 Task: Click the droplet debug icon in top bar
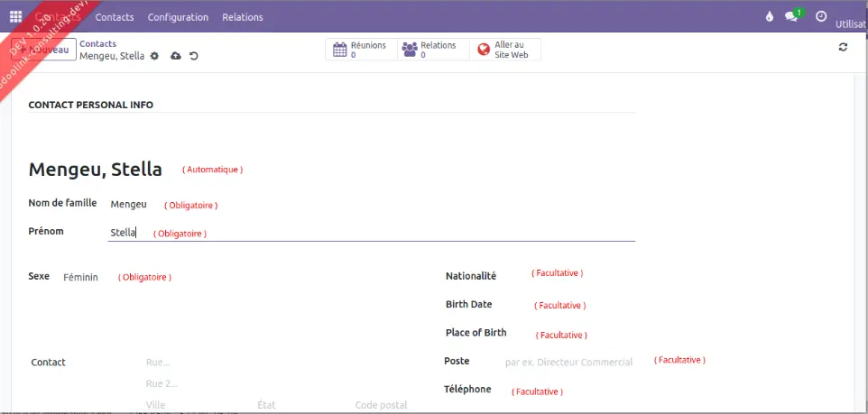click(769, 16)
